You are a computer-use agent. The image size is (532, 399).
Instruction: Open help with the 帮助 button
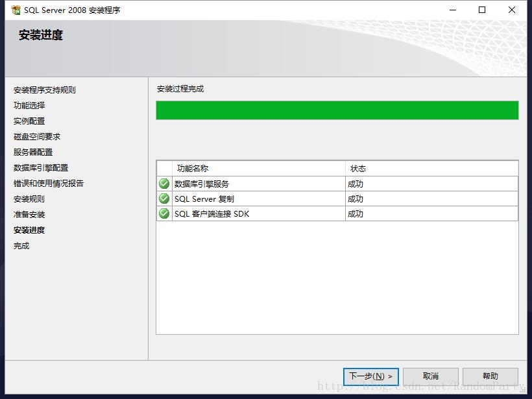490,376
